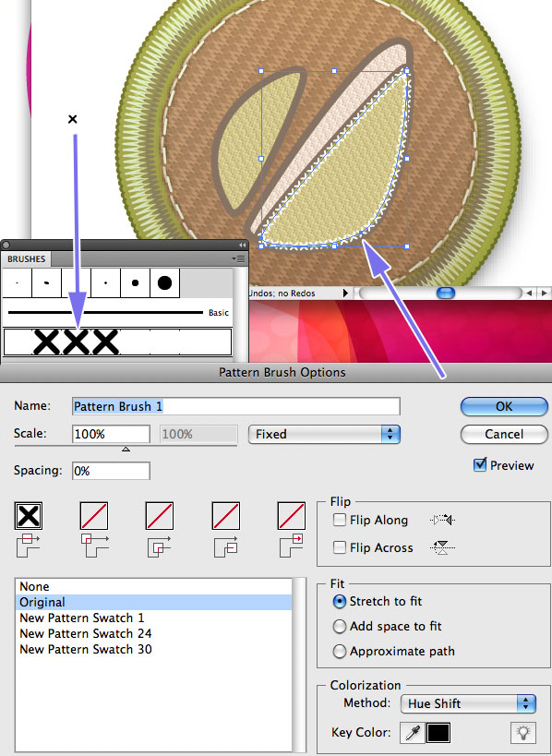Image resolution: width=552 pixels, height=756 pixels.
Task: Select the side tile thumbnail with X pattern
Action: [29, 515]
